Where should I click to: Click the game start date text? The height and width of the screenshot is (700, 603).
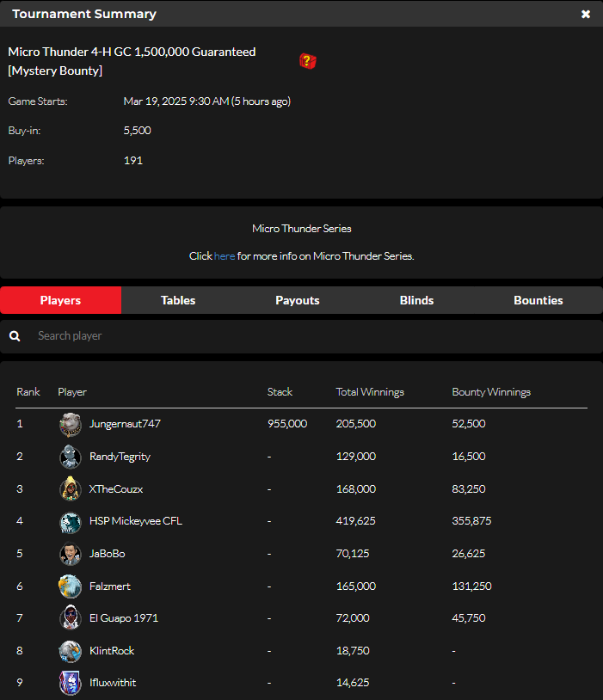[x=207, y=101]
